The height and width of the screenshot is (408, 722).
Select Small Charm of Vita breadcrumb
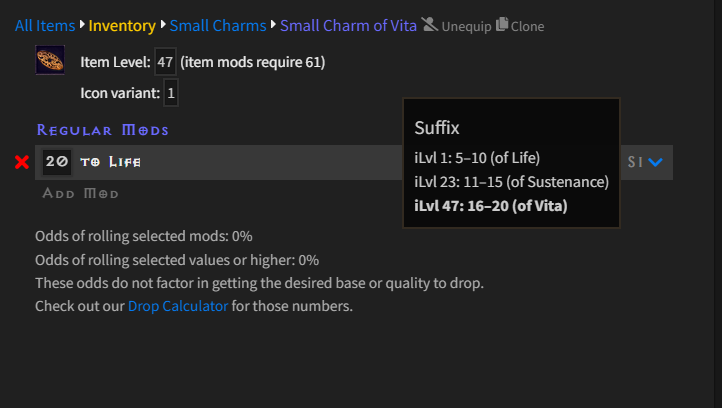click(x=348, y=26)
